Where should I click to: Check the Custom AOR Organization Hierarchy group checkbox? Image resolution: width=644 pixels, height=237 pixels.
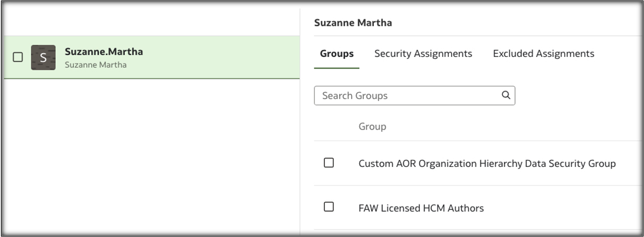click(329, 163)
